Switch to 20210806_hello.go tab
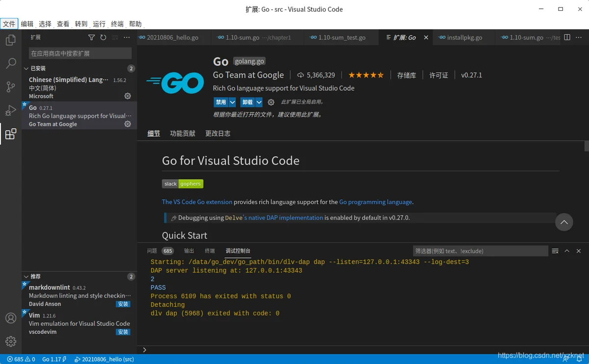589x364 pixels. click(x=174, y=37)
